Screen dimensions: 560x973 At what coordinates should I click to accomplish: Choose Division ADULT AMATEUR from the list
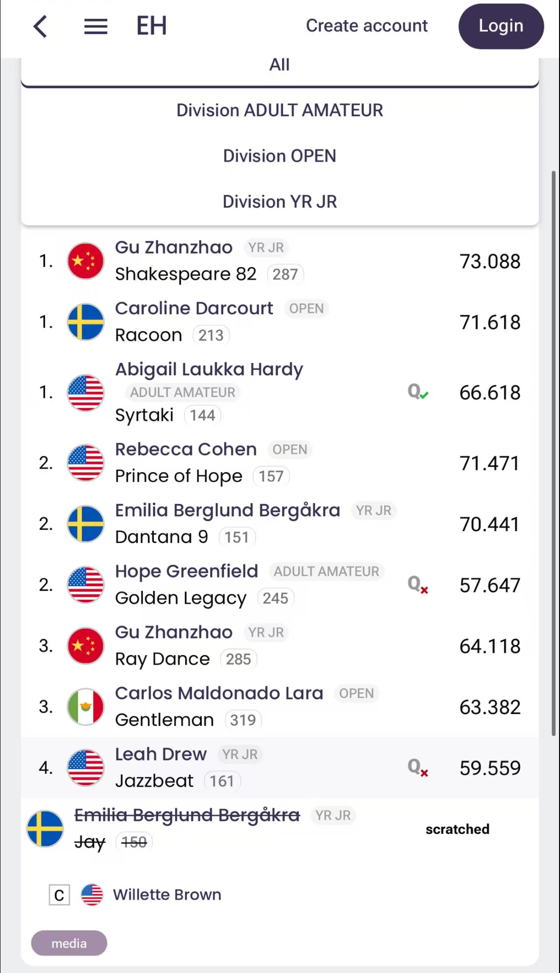(280, 110)
